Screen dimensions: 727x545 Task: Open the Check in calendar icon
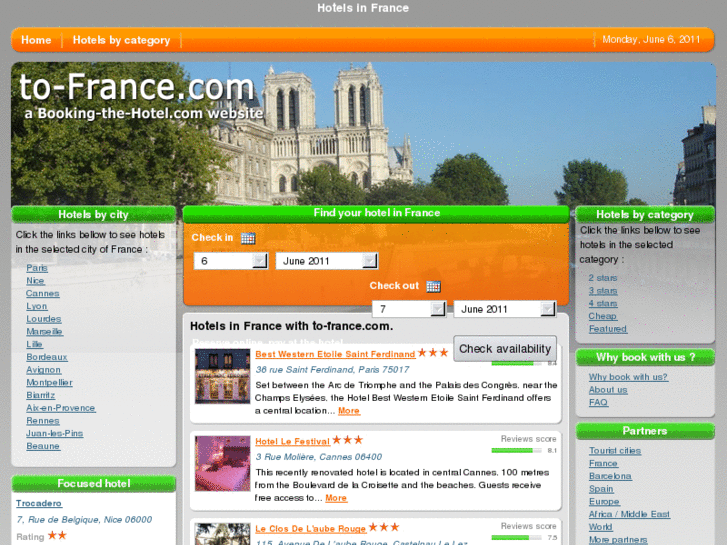pos(248,238)
